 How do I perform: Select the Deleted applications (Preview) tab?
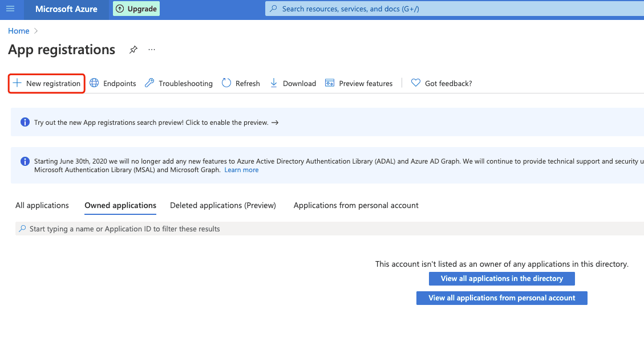click(223, 206)
